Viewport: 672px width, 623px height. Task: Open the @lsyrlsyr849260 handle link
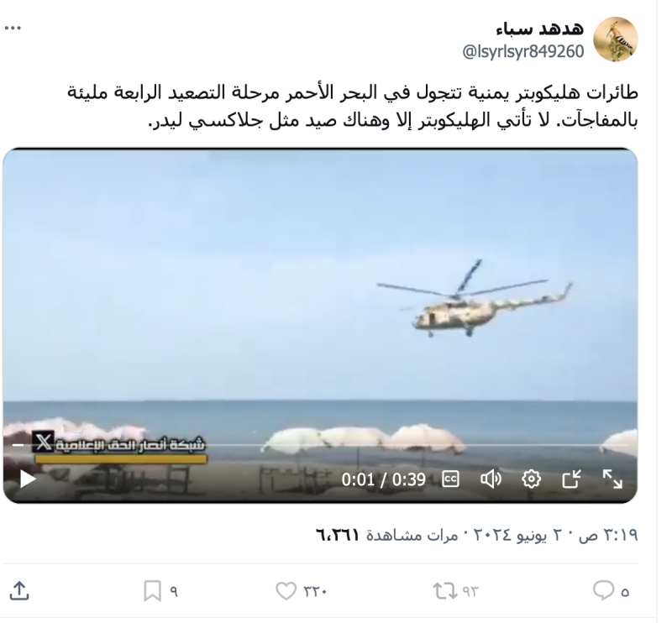(x=522, y=52)
